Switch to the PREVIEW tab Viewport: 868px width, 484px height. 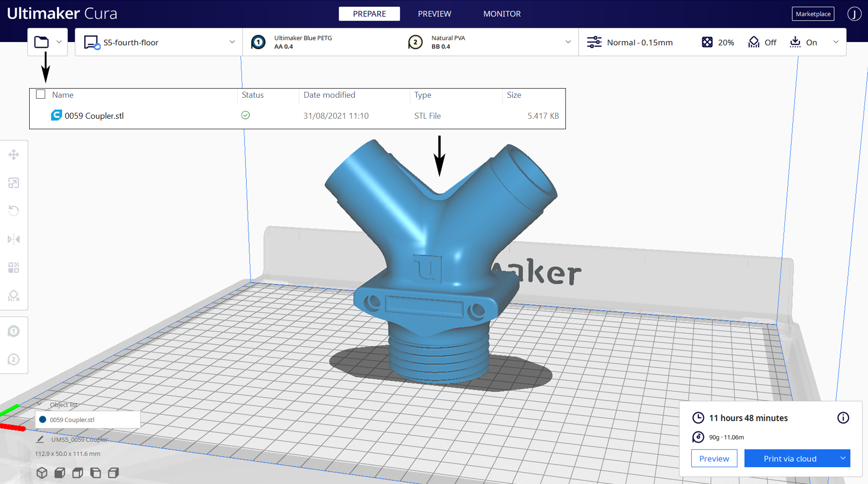pyautogui.click(x=434, y=14)
